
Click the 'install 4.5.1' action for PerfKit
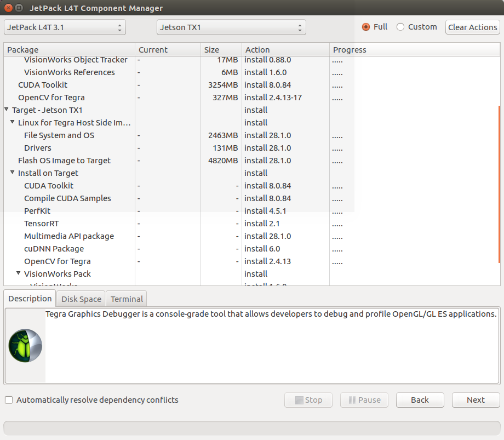pos(265,211)
